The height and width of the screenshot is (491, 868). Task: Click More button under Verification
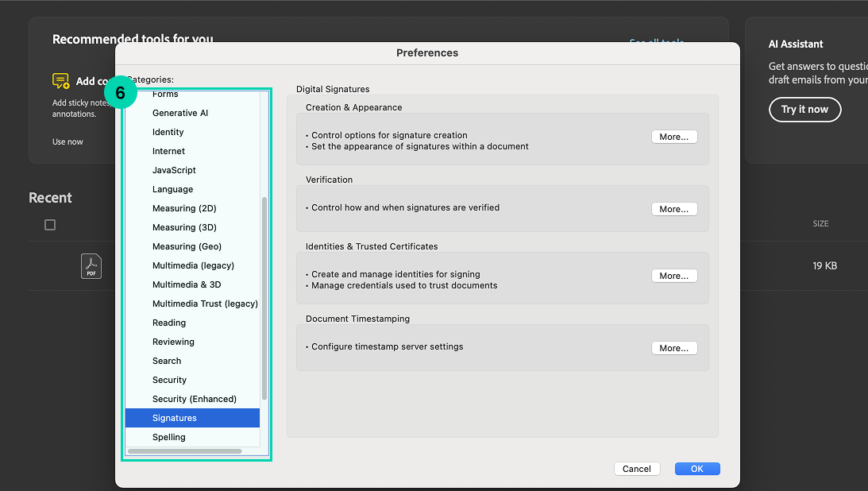pos(673,209)
